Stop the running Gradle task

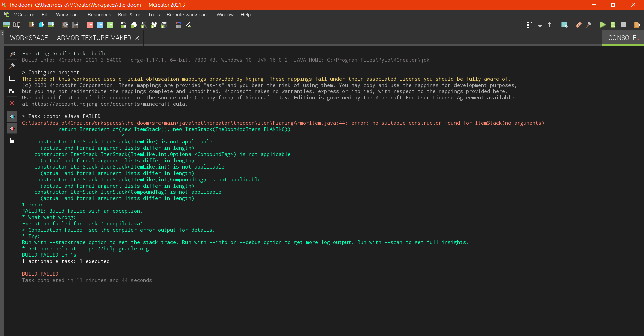pos(624,25)
